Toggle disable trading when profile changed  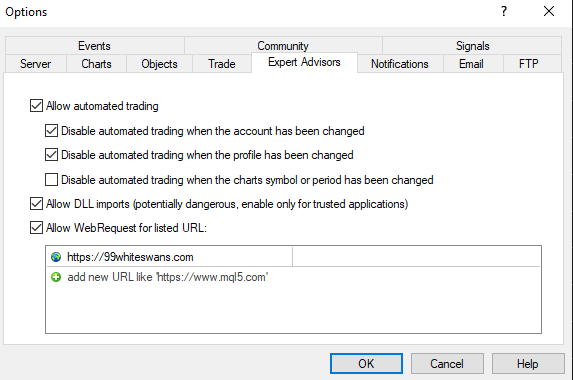click(x=51, y=155)
